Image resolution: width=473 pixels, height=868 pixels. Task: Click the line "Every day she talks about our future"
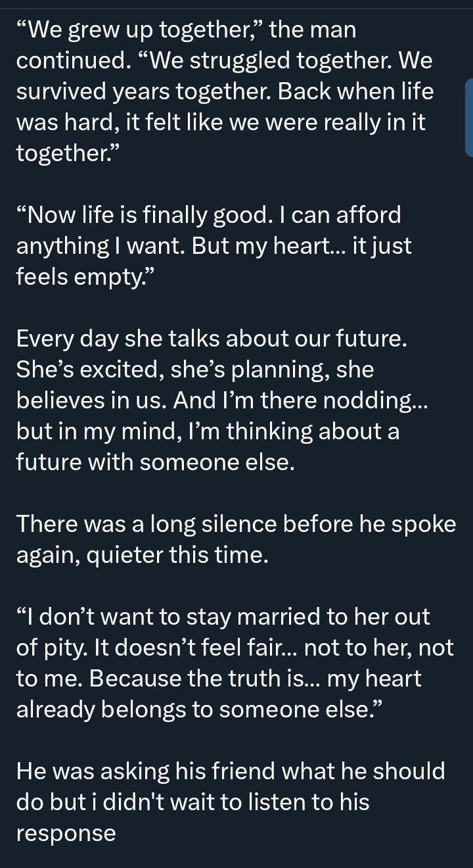point(212,339)
